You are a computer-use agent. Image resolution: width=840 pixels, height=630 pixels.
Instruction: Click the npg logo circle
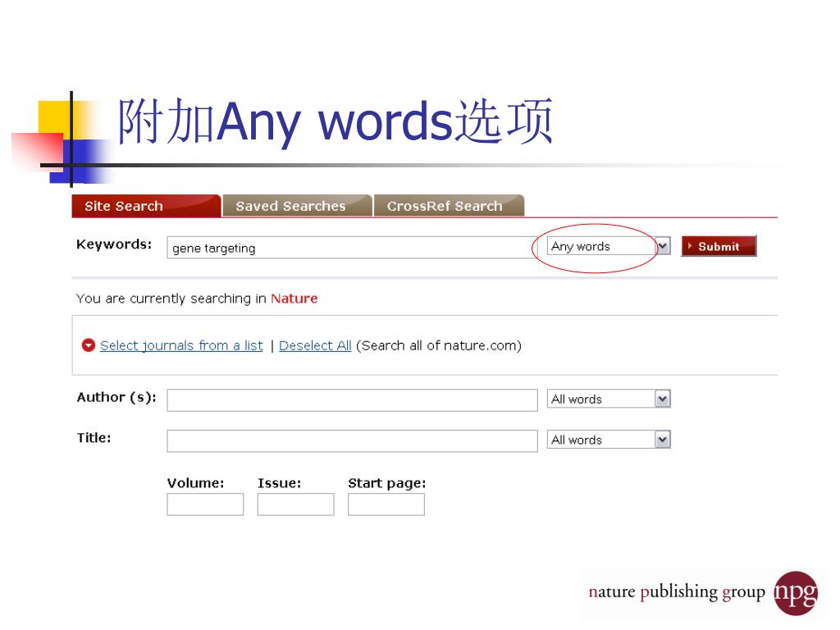(796, 594)
